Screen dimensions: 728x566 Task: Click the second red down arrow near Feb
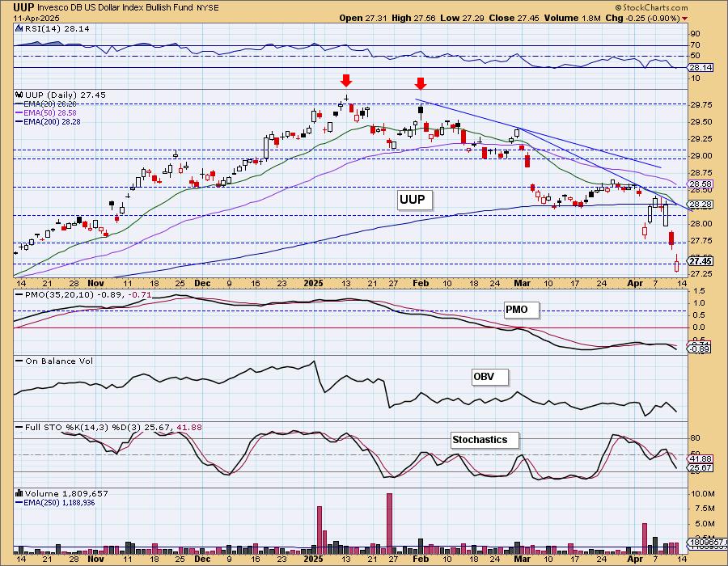[x=420, y=83]
